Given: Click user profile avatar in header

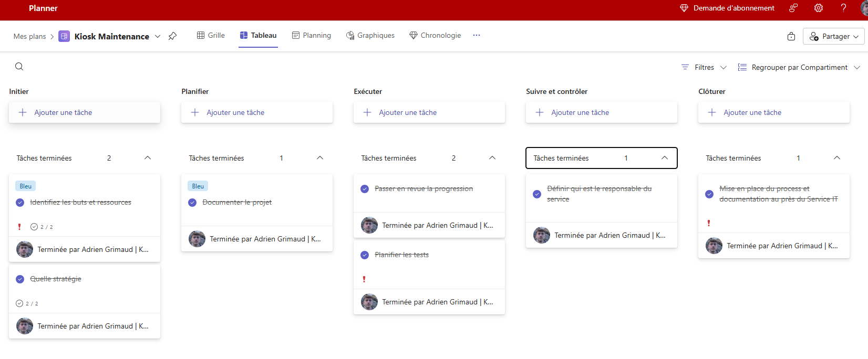Looking at the screenshot, I should click(864, 8).
